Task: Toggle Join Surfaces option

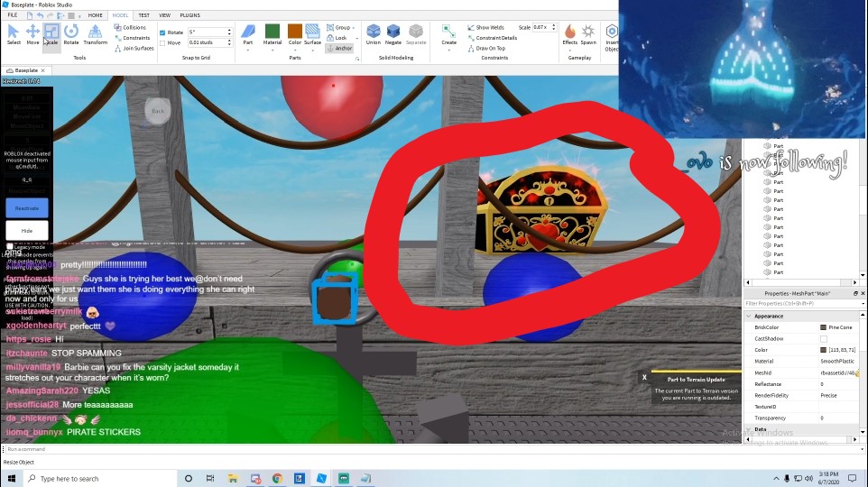Action: 134,48
